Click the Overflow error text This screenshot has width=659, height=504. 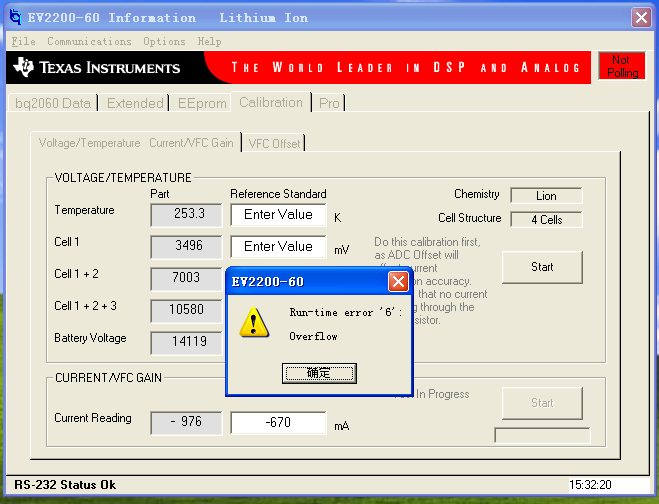click(313, 336)
